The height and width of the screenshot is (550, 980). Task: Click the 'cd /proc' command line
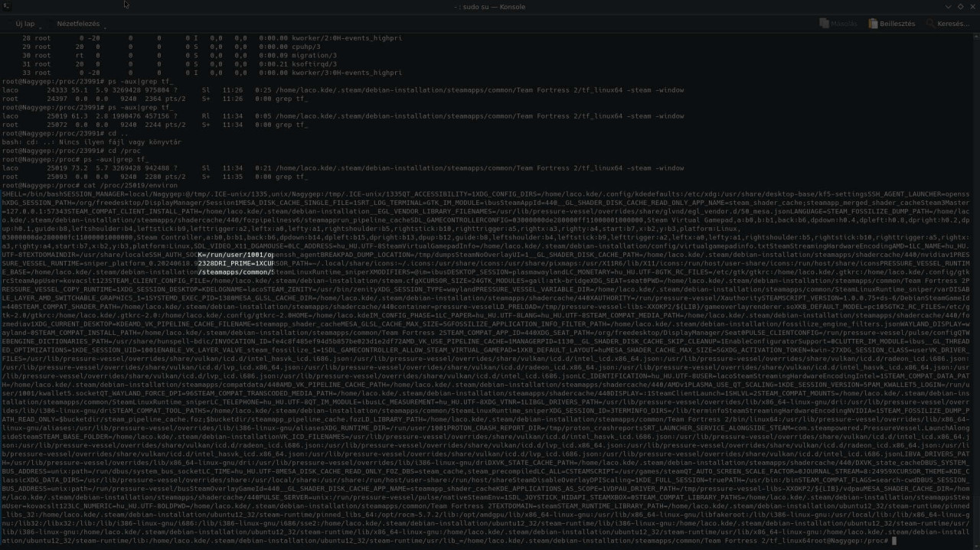coord(71,151)
